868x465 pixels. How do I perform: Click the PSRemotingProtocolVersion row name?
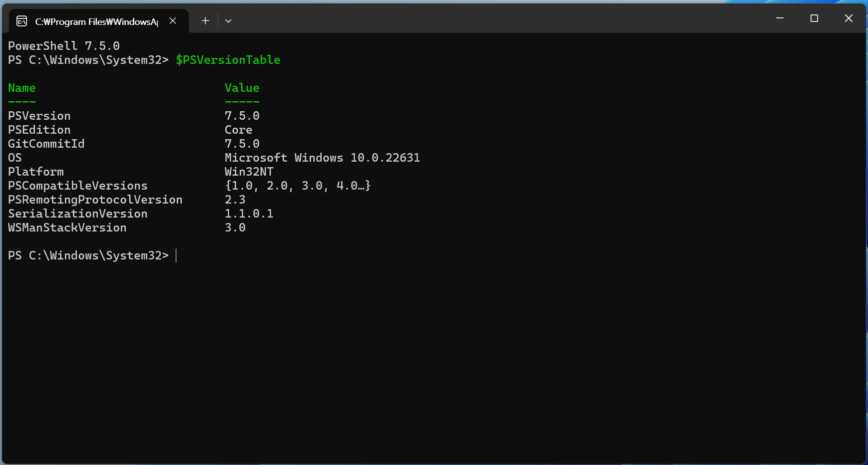pyautogui.click(x=95, y=200)
